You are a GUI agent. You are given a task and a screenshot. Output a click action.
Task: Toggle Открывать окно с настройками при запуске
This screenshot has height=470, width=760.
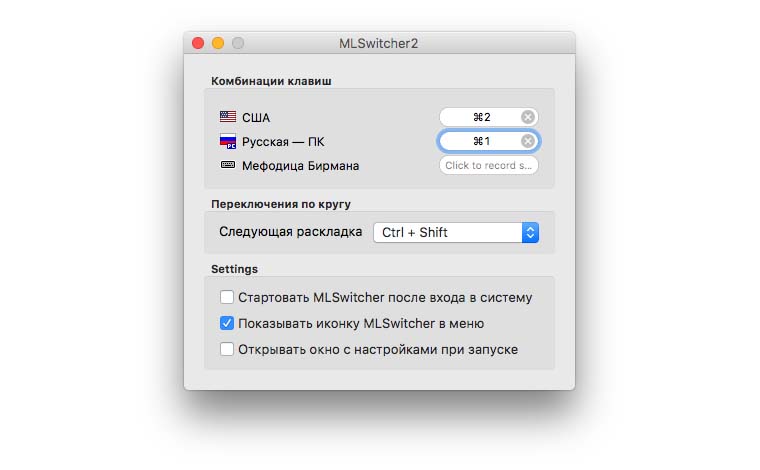(x=227, y=349)
